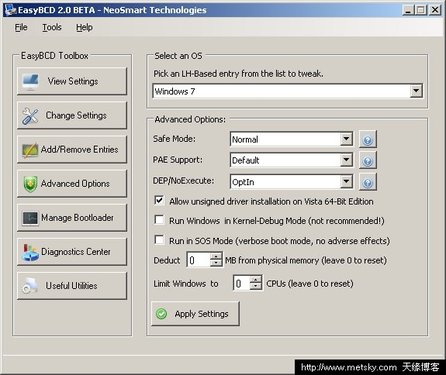Open the Help menu
The image size is (446, 375).
(84, 27)
